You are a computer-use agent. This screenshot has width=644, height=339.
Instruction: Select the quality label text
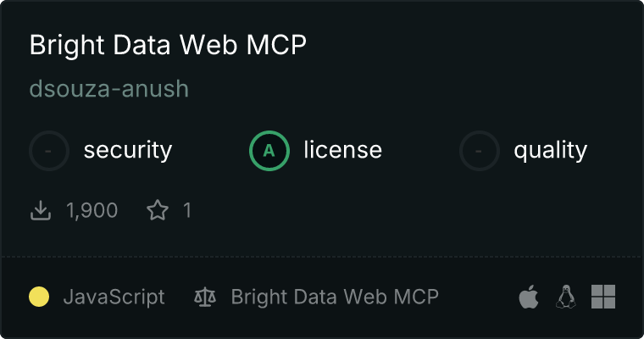(550, 150)
